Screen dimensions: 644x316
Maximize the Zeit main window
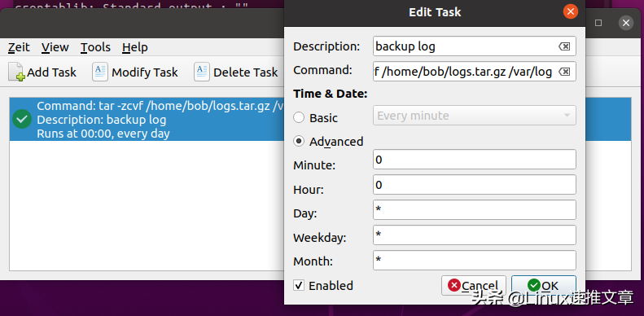598,23
